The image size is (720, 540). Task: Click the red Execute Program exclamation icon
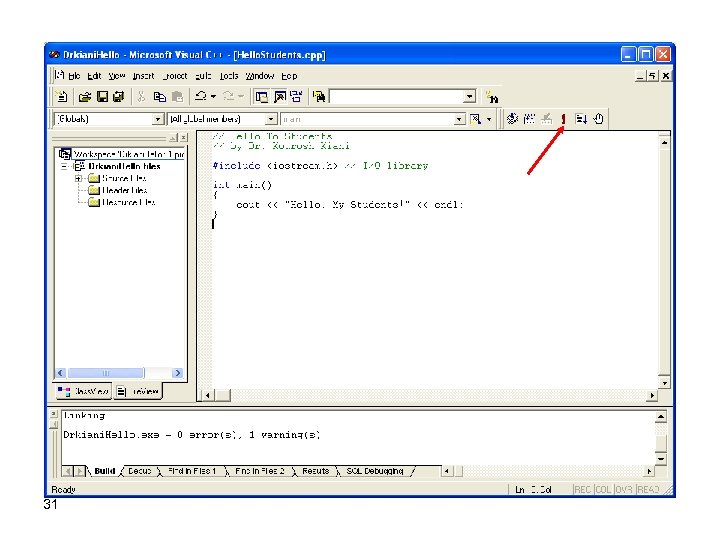tap(563, 119)
